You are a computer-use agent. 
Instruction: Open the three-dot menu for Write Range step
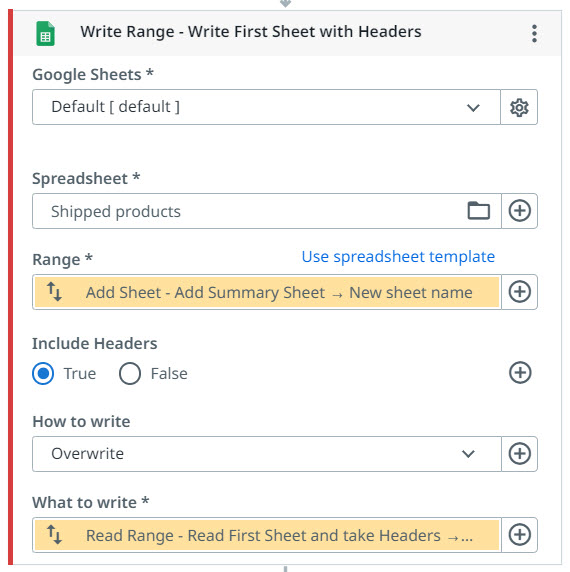point(534,34)
